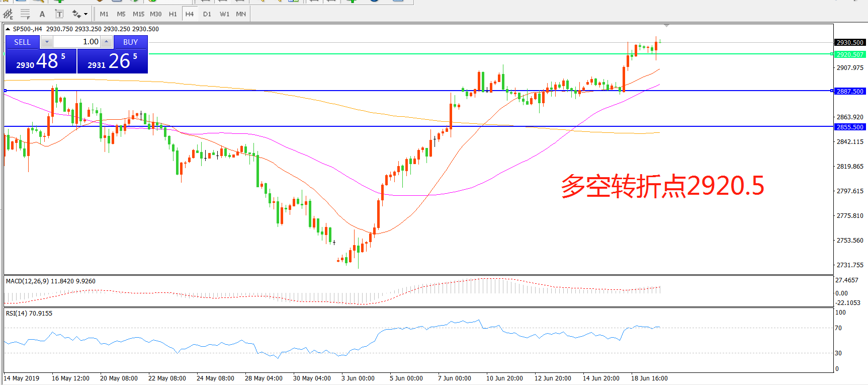Decrease trade volume with the down arrow
This screenshot has width=868, height=385.
tap(47, 42)
